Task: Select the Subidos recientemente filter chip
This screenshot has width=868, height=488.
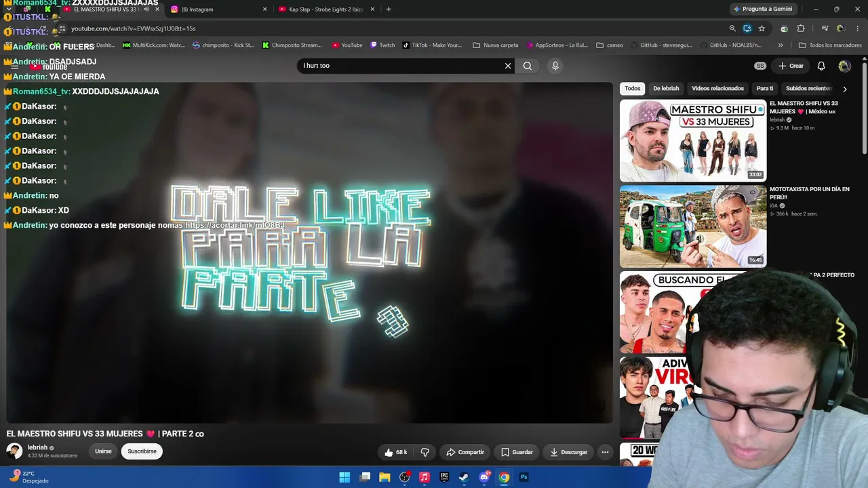Action: tap(809, 89)
